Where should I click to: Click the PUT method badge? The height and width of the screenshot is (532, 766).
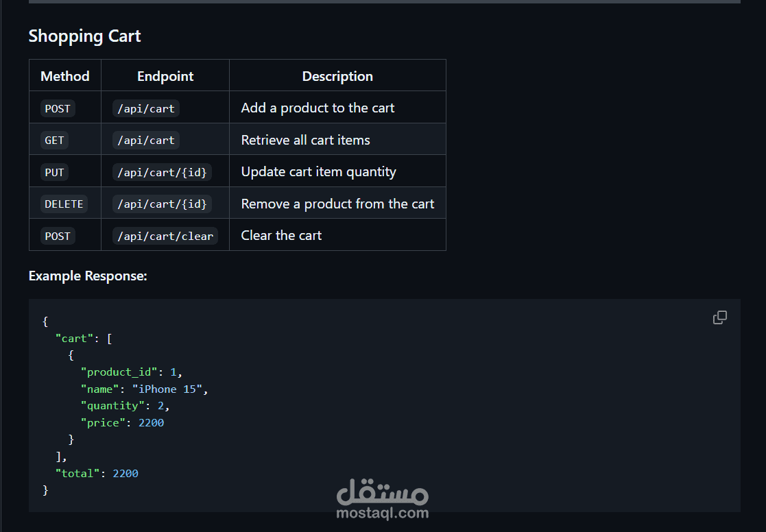(x=54, y=172)
